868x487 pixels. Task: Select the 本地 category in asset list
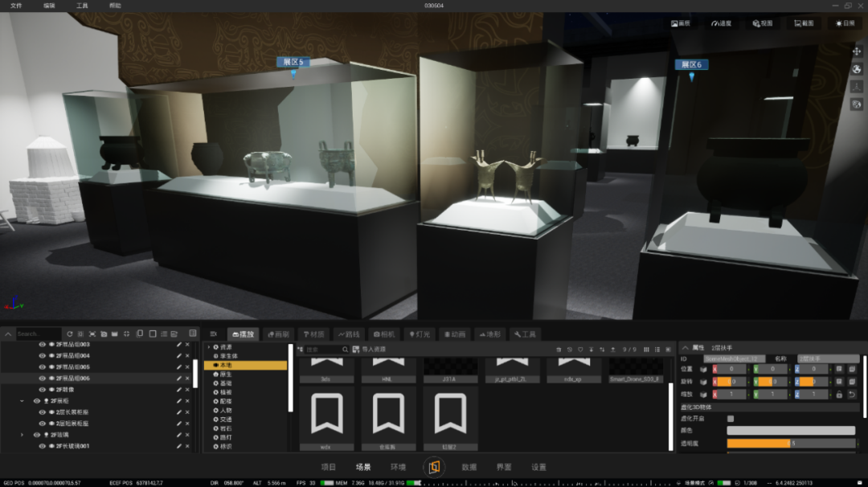pos(246,365)
